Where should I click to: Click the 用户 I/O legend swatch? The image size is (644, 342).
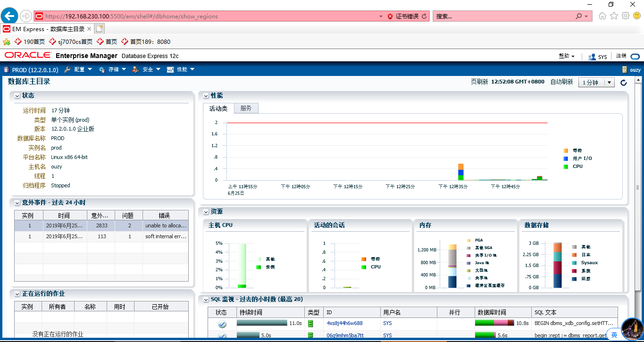[566, 158]
